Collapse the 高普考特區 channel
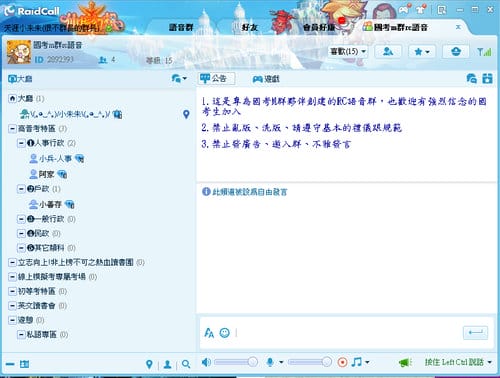Image resolution: width=500 pixels, height=378 pixels. tap(12, 129)
